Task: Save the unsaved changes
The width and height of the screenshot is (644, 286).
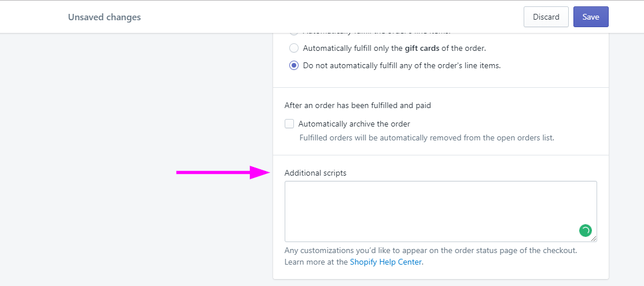Action: [x=591, y=17]
